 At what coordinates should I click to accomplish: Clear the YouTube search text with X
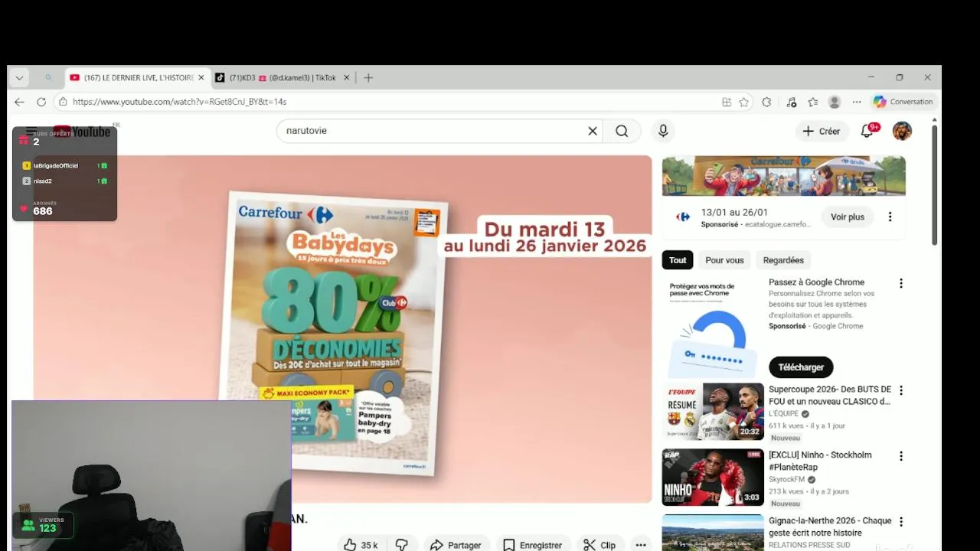[x=593, y=131]
